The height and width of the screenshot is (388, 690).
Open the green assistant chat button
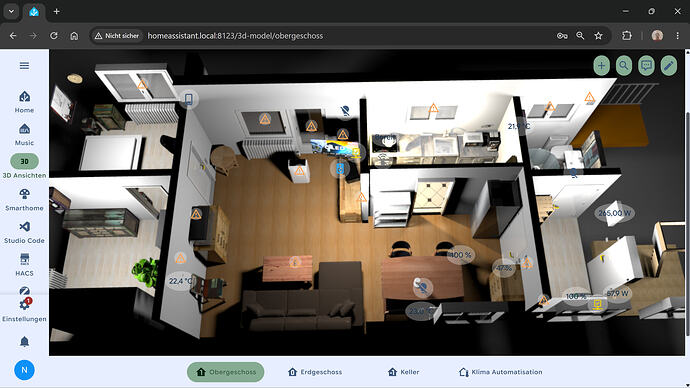pyautogui.click(x=646, y=66)
